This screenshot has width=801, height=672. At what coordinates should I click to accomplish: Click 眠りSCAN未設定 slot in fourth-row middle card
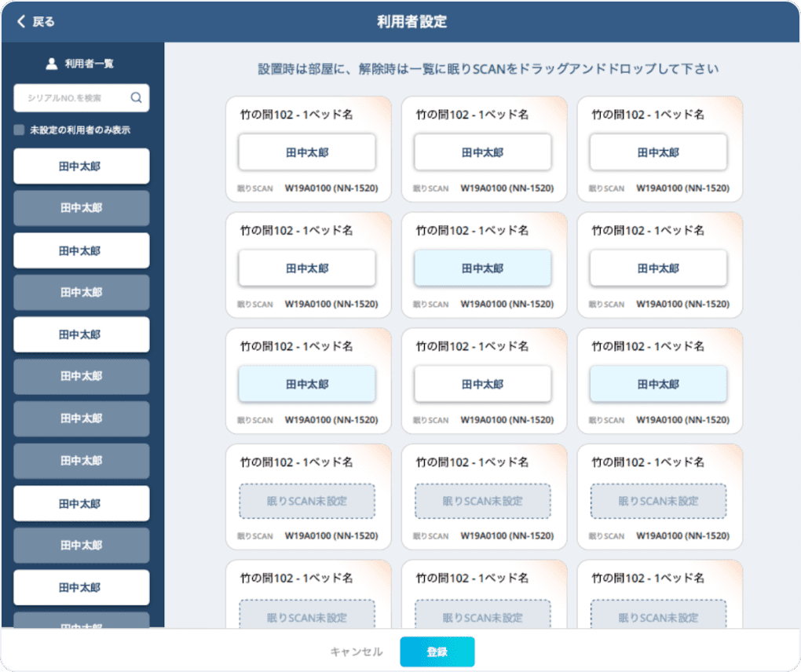click(x=483, y=501)
